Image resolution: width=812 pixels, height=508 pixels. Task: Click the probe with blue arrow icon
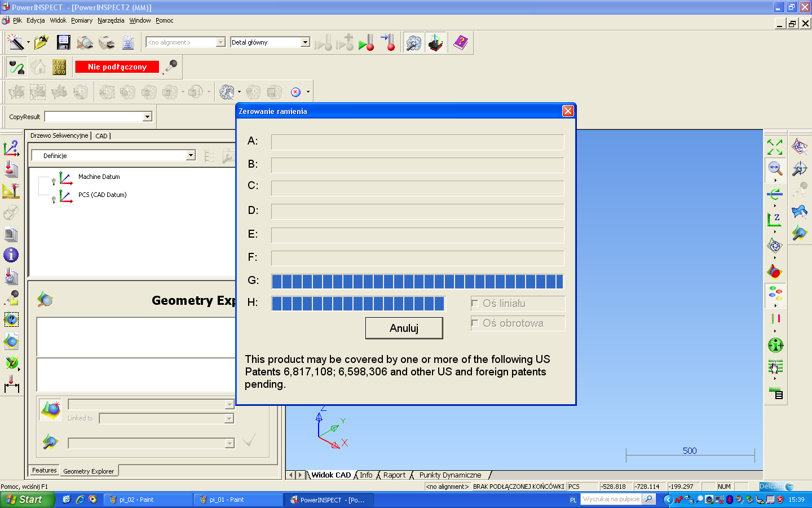coord(388,42)
